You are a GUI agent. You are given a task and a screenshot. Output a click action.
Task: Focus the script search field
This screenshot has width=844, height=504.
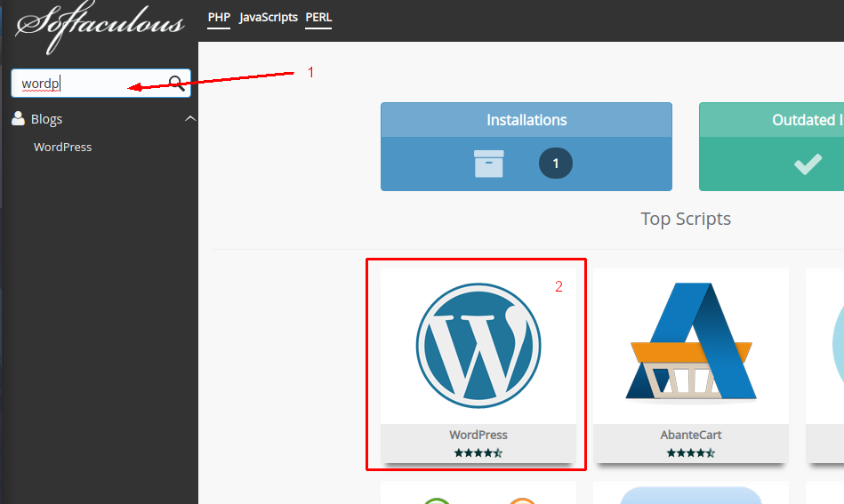tap(100, 84)
